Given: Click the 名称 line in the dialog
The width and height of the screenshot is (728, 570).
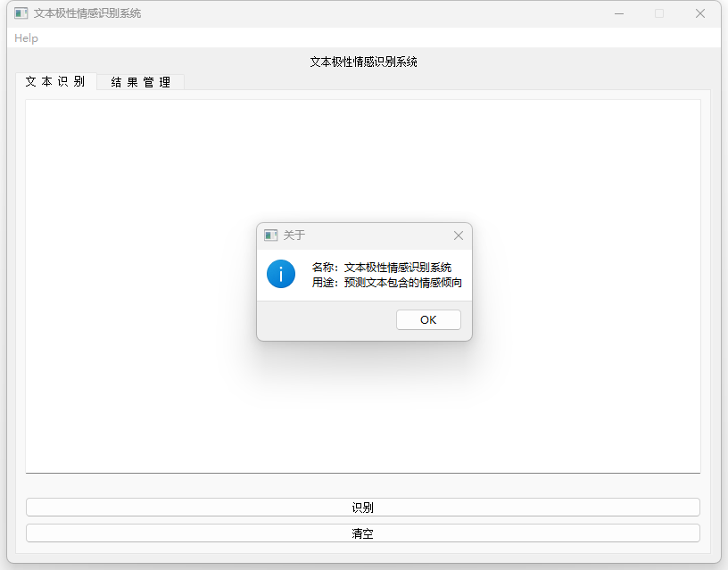Looking at the screenshot, I should [x=382, y=268].
